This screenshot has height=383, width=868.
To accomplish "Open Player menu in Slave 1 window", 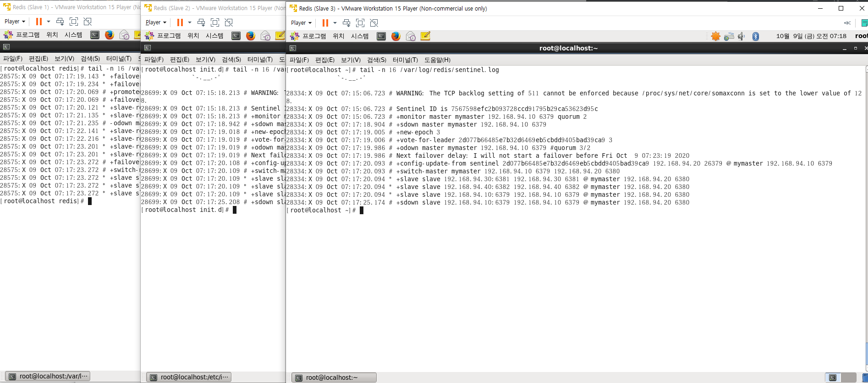I will (15, 22).
